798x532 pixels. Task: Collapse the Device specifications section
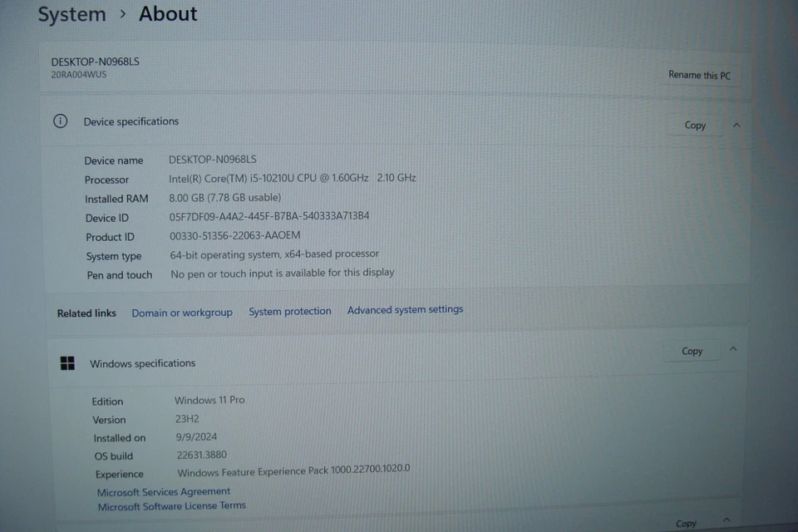[736, 126]
